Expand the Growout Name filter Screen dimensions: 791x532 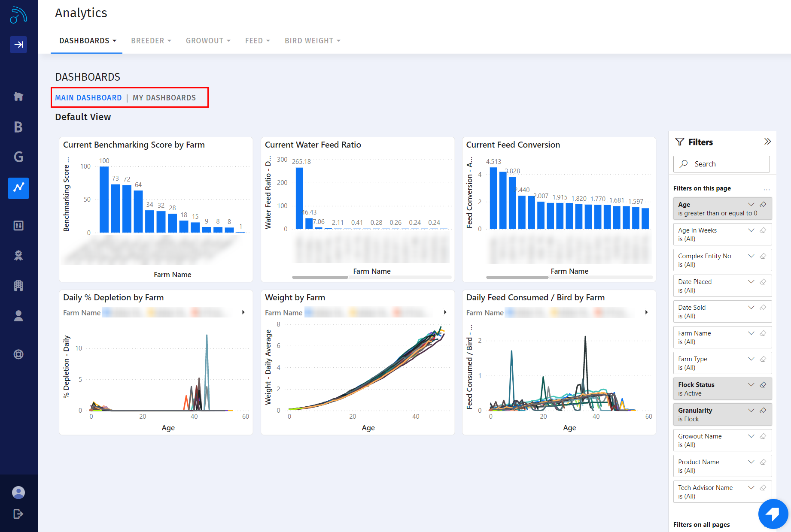[751, 436]
